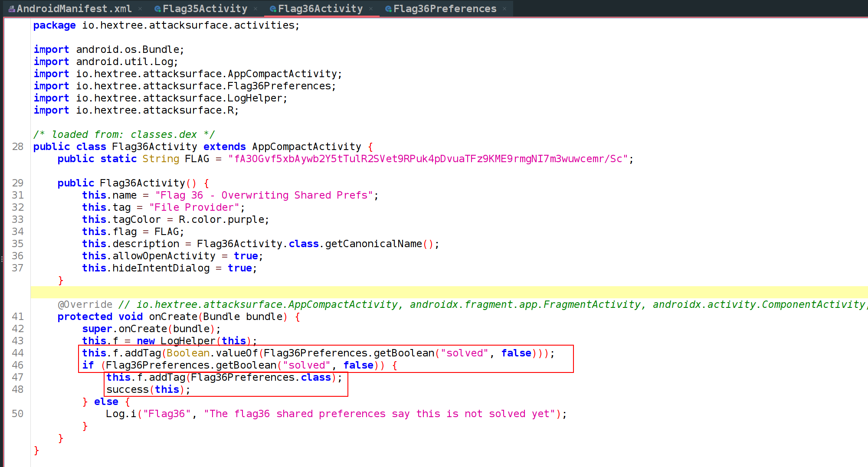Click line number 41 in the gutter
The image size is (868, 467).
click(x=18, y=317)
